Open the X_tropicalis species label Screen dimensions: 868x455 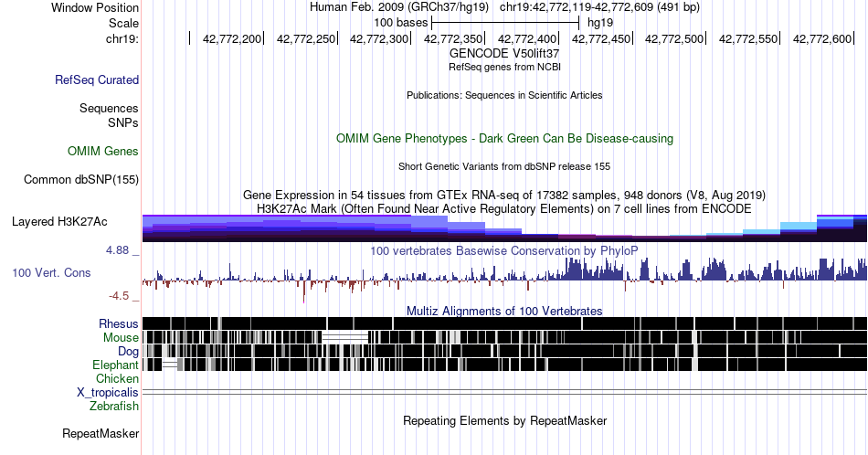coord(108,392)
